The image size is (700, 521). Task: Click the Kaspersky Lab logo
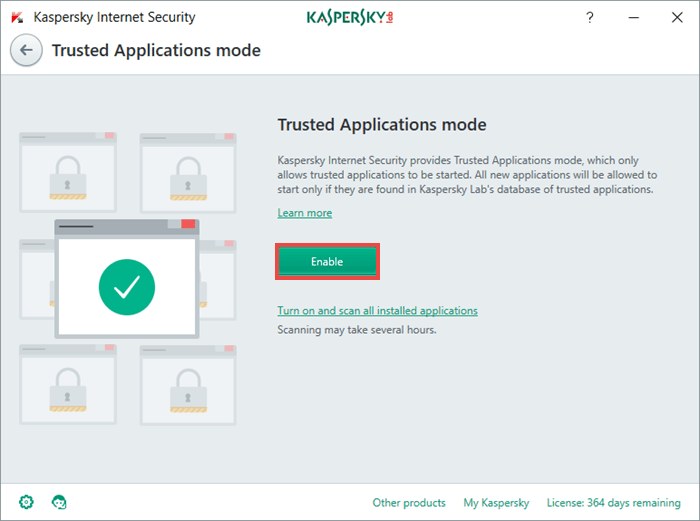click(x=350, y=18)
